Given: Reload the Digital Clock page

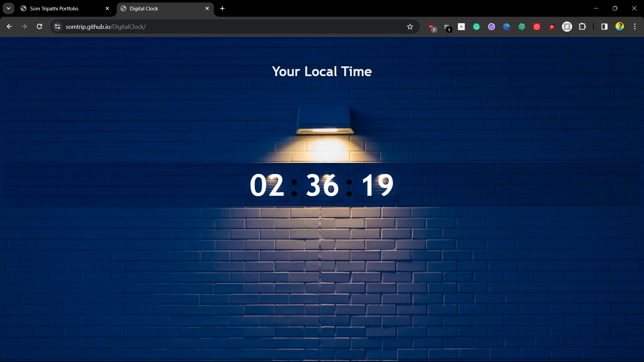Looking at the screenshot, I should tap(39, 26).
